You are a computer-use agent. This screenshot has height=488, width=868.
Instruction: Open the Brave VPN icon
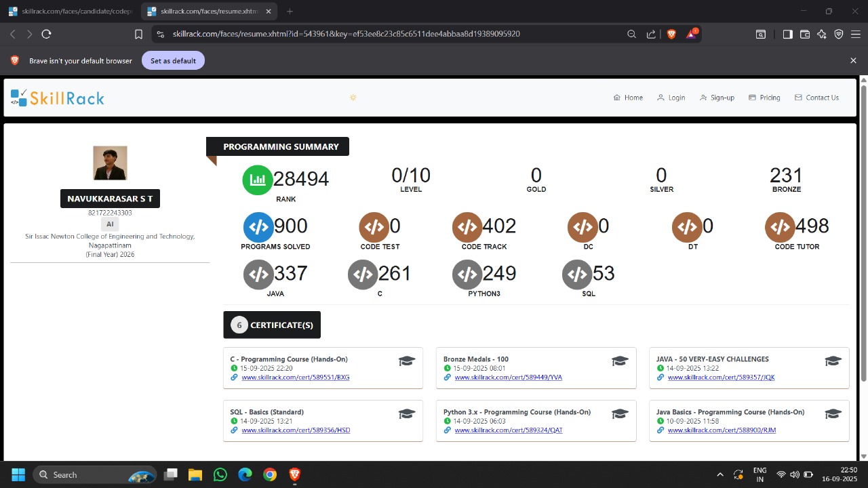[839, 34]
